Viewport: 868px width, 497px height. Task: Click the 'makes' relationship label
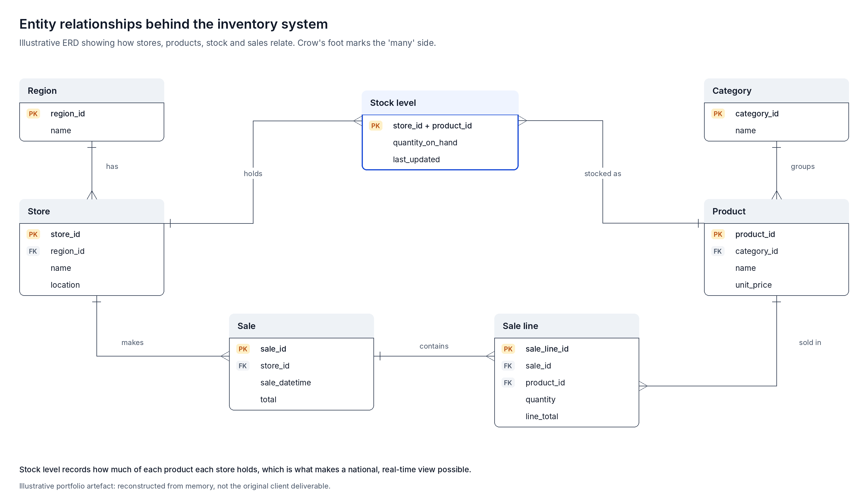click(x=132, y=342)
